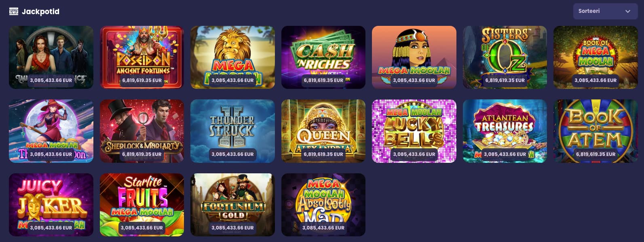The width and height of the screenshot is (644, 242).
Task: Select the Cash 'N Riches game tile
Action: point(323,57)
